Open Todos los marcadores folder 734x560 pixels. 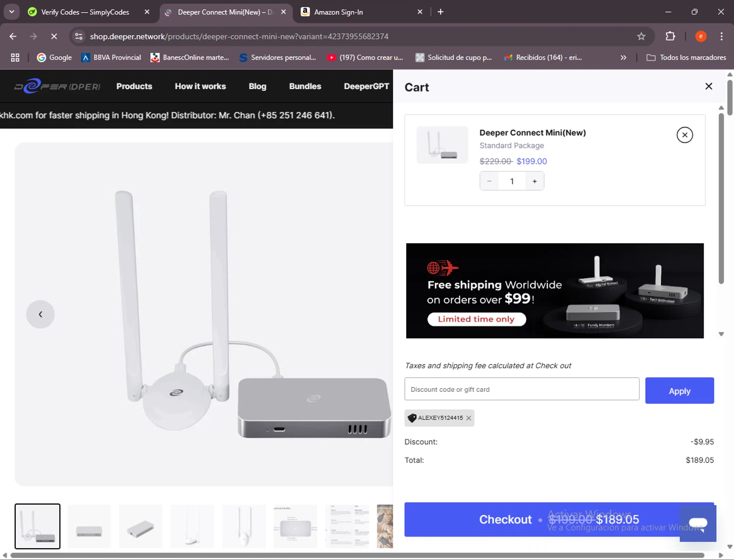(x=687, y=58)
